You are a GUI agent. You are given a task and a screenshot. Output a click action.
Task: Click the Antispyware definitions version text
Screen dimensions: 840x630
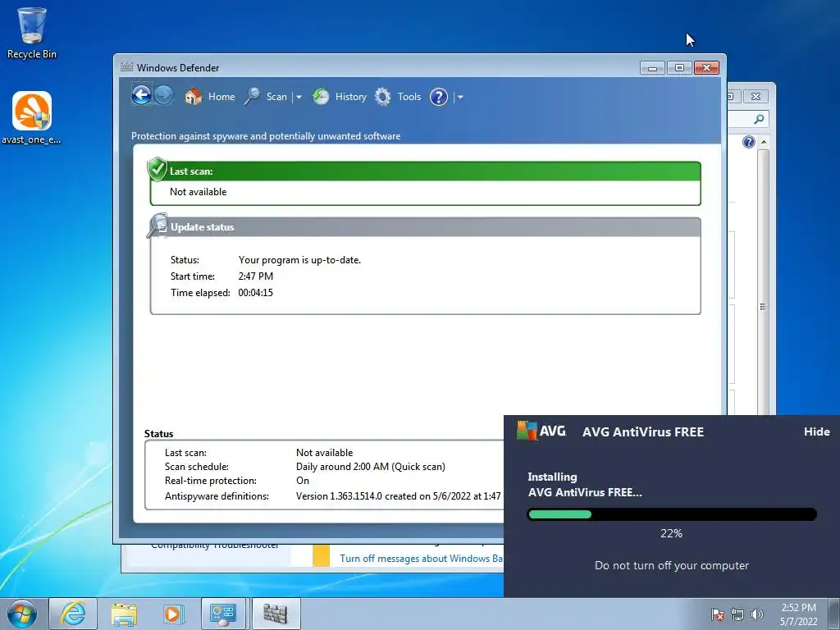coord(399,496)
